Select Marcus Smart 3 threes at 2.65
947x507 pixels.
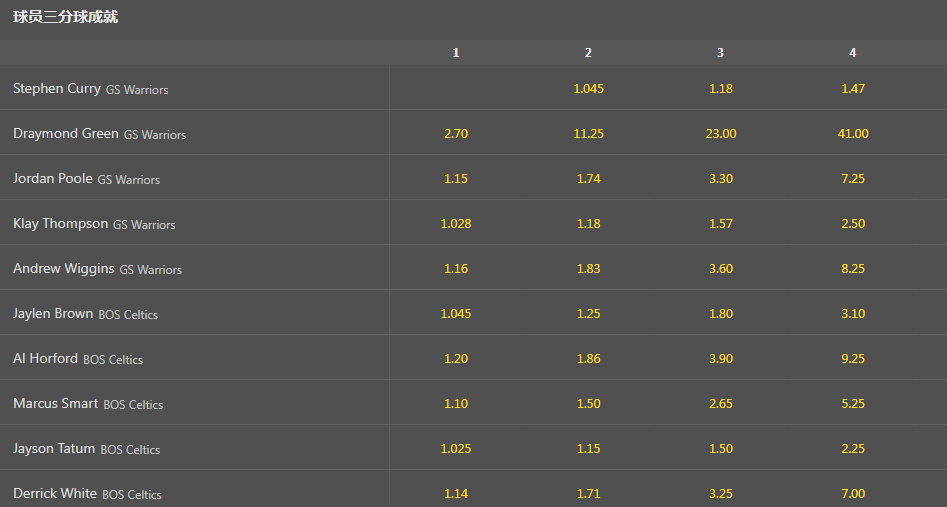click(x=720, y=404)
